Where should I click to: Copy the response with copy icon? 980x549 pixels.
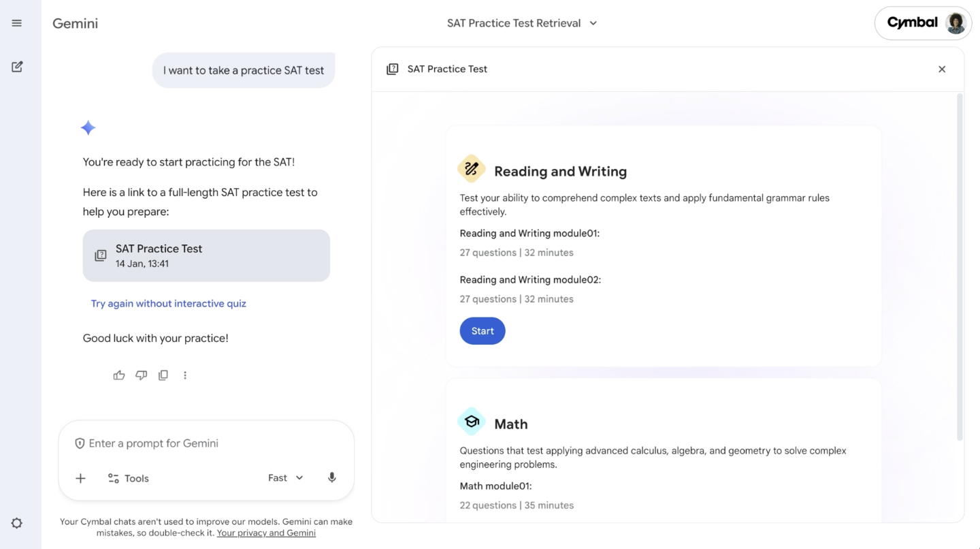pyautogui.click(x=163, y=375)
